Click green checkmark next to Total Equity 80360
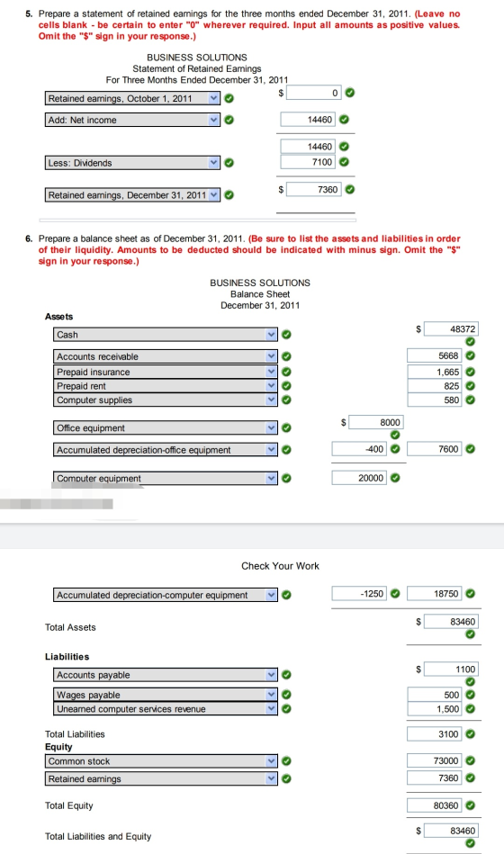Viewport: 504px width, 854px height. (x=470, y=805)
